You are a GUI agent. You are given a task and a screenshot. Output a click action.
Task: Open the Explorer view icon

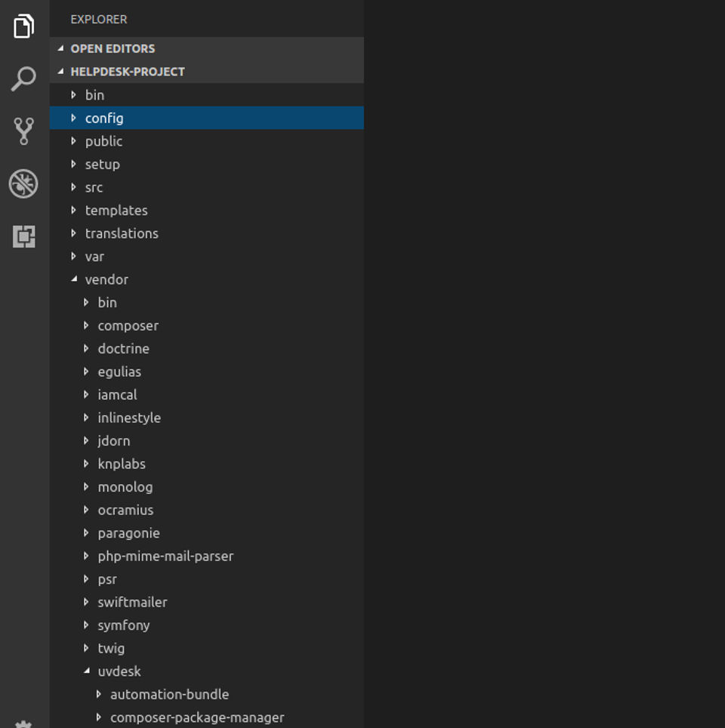[x=23, y=26]
